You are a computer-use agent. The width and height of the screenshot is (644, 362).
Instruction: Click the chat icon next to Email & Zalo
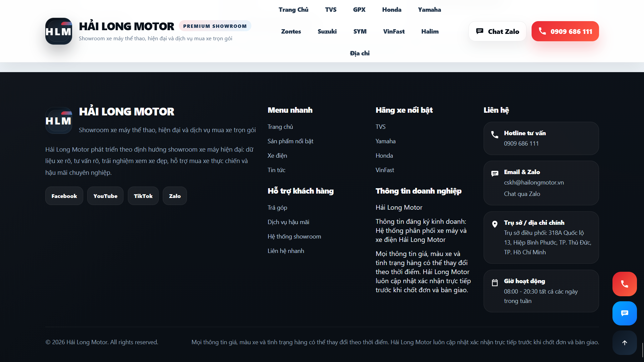tap(494, 173)
